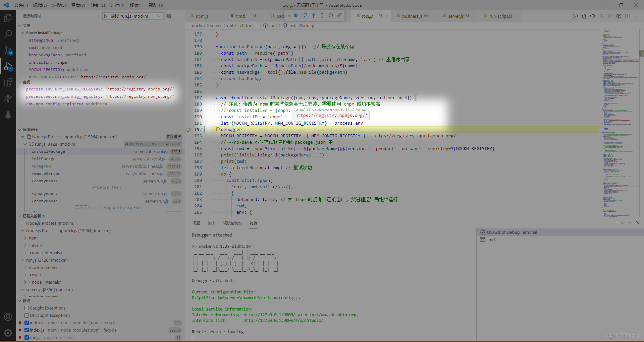This screenshot has width=644, height=342.
Task: Select JavaScript Debug Terminal in terminal list
Action: pos(560,232)
